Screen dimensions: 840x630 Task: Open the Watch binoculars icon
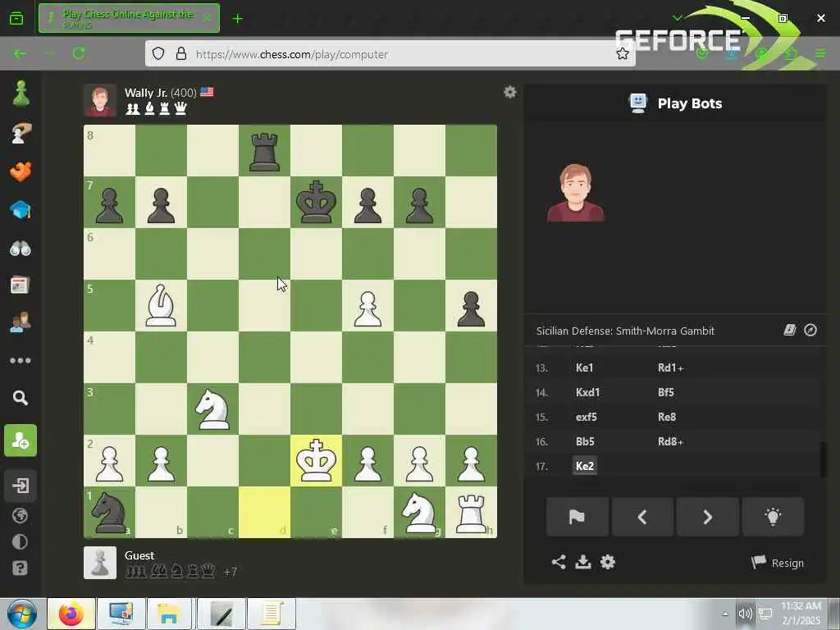point(21,249)
